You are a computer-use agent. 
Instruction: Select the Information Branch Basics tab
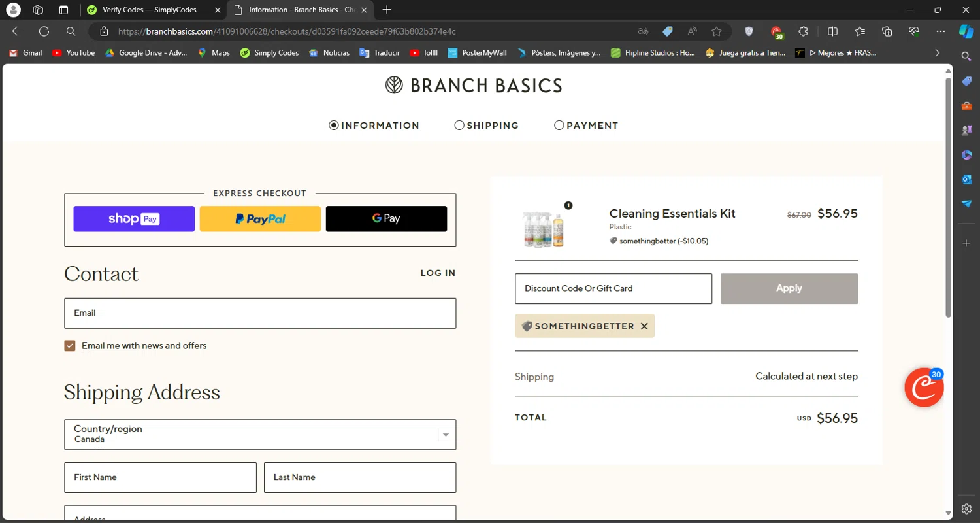point(301,10)
